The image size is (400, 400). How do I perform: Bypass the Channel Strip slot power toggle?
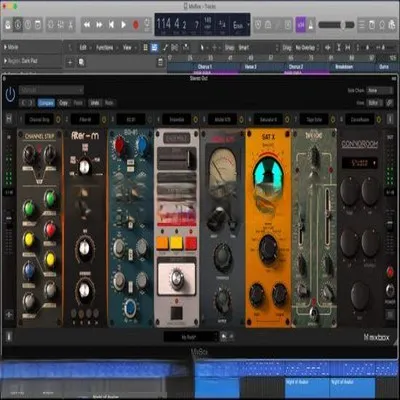pyautogui.click(x=58, y=119)
